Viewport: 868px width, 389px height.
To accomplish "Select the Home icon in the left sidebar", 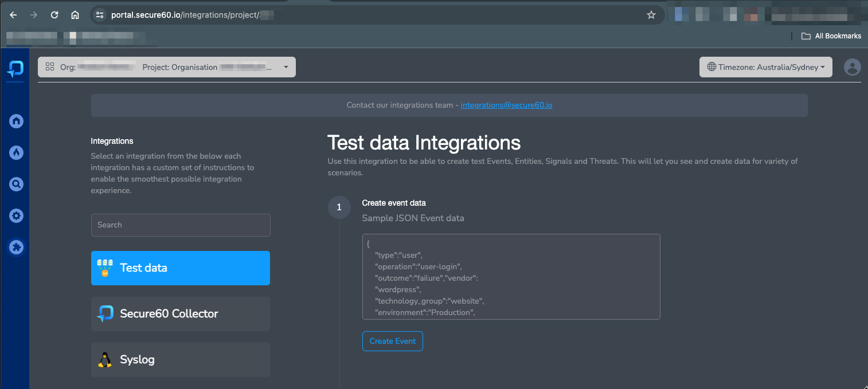I will [16, 121].
